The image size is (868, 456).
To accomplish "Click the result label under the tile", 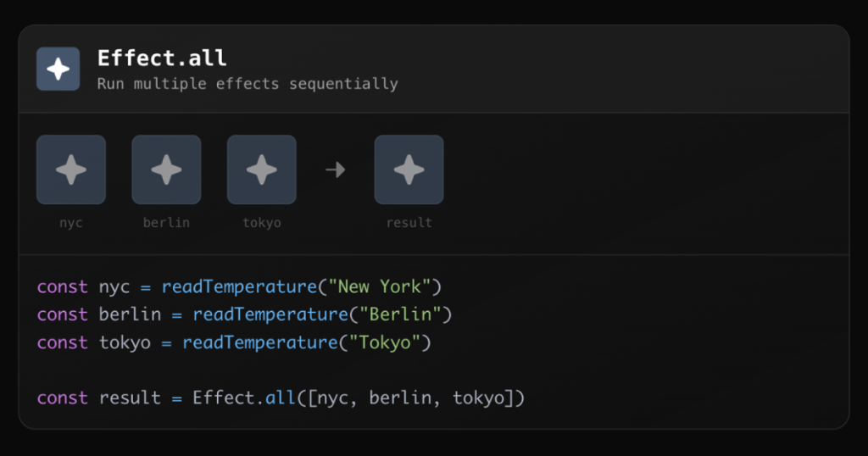I will click(x=409, y=223).
